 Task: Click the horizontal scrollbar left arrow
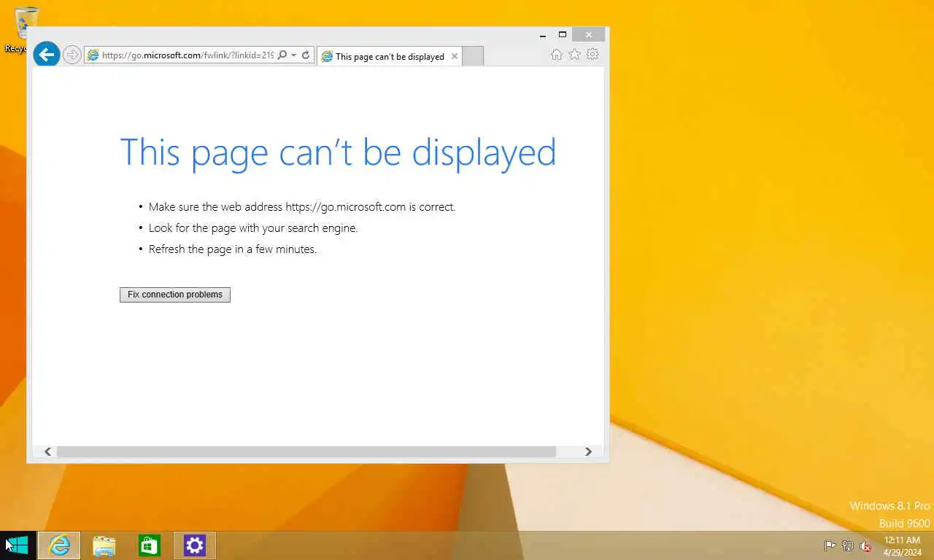(47, 452)
